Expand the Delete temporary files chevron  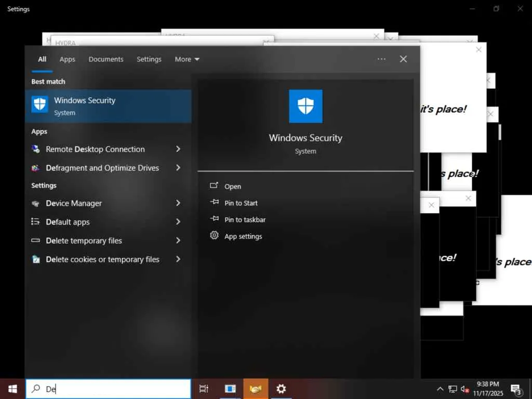[178, 240]
